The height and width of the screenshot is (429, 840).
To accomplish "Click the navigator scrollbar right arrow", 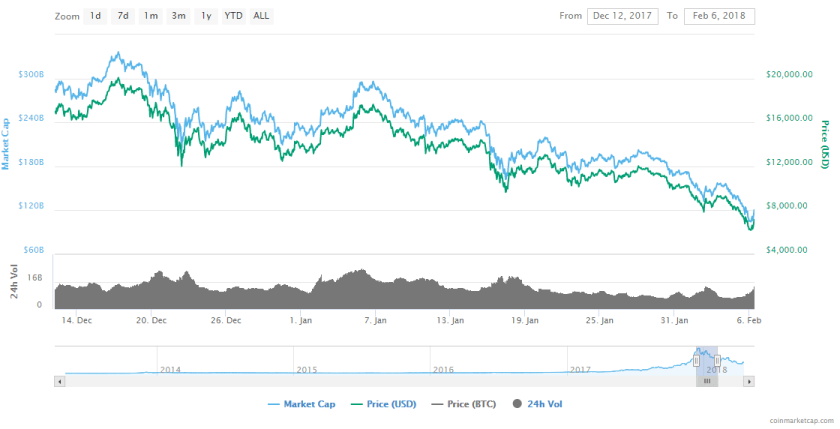I will coord(748,381).
